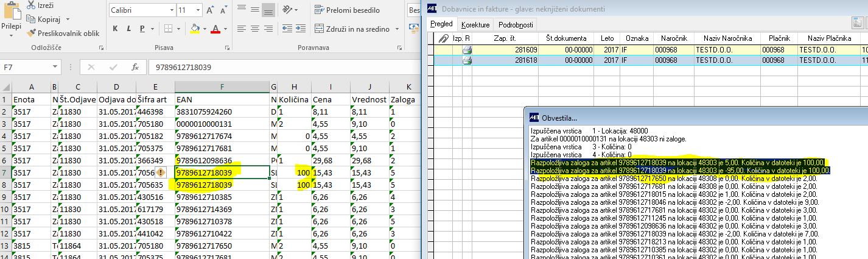Toggle Prelomi besedilo text wrapping
The width and height of the screenshot is (868, 259).
click(348, 10)
